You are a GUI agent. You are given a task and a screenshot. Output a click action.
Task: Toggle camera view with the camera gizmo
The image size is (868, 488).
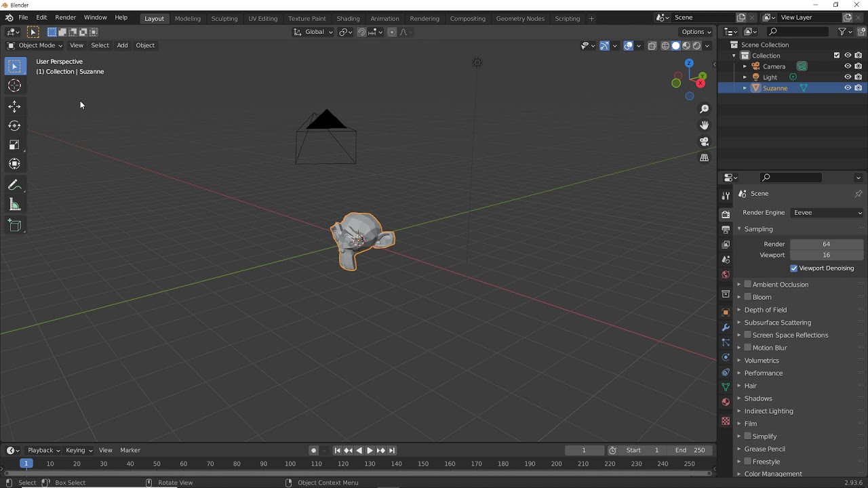pyautogui.click(x=704, y=141)
